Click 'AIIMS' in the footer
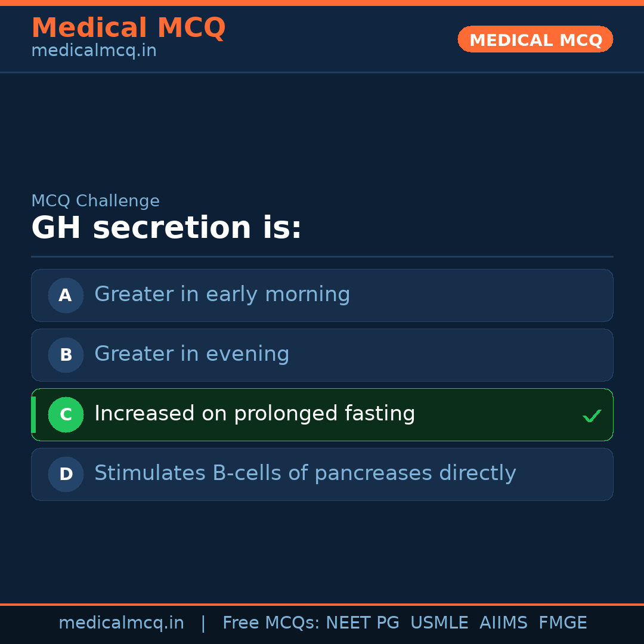Screen dimensions: 644x644 point(503,623)
